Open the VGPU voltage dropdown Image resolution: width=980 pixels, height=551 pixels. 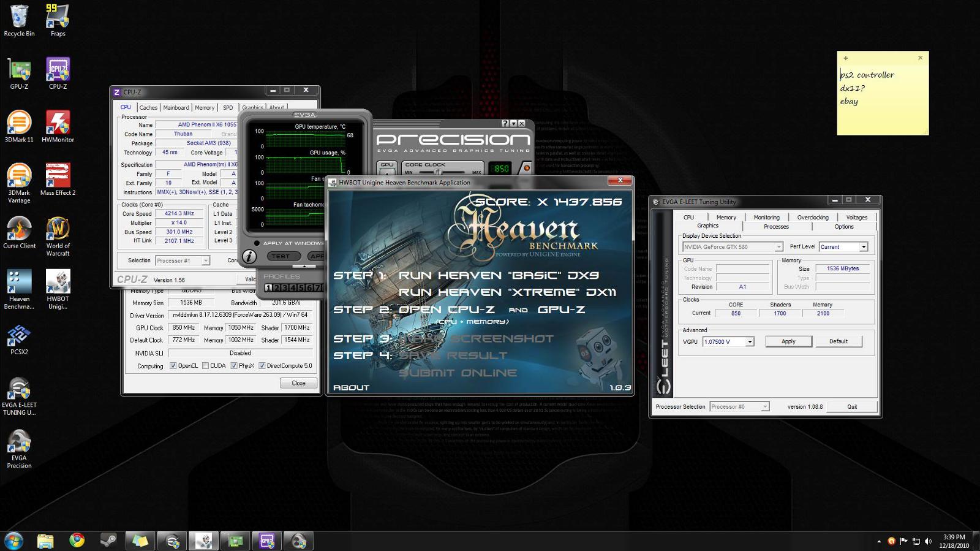click(x=749, y=342)
